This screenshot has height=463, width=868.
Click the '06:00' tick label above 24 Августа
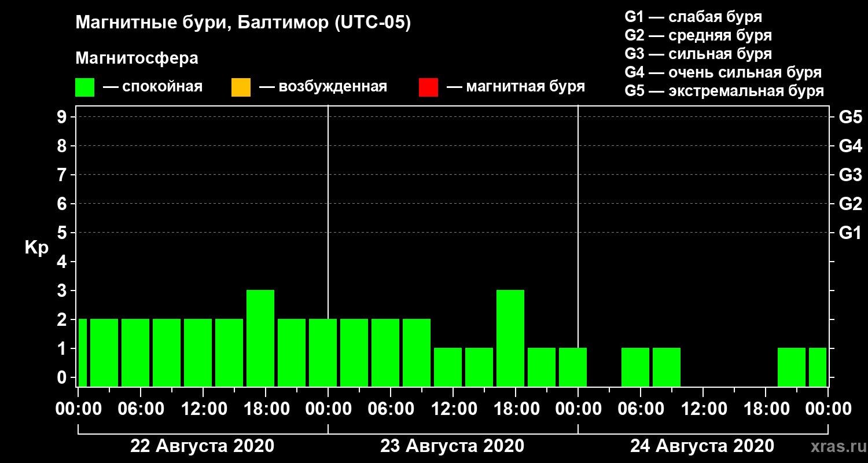640,409
